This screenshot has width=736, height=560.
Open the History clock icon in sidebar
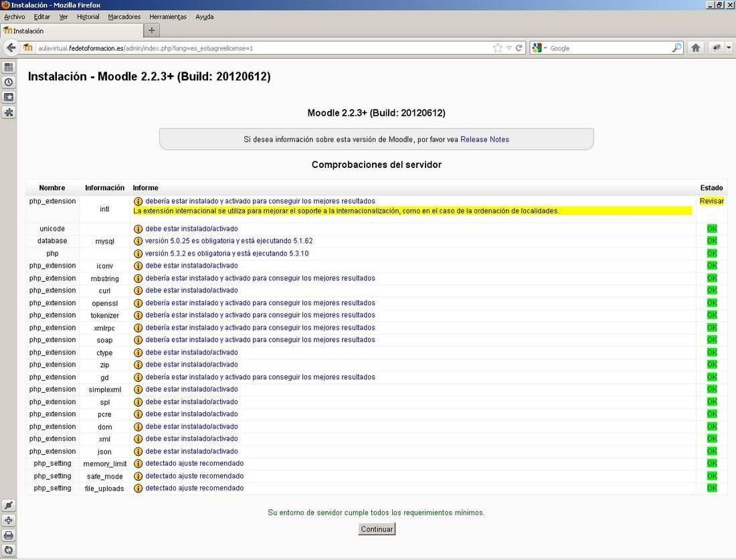9,82
